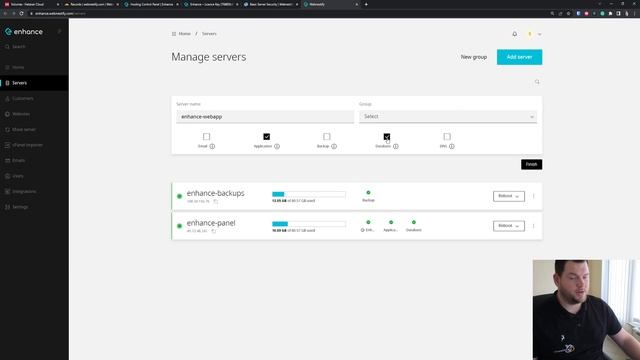Copy the enhance-backups IP address
The image size is (640, 360).
pyautogui.click(x=216, y=201)
